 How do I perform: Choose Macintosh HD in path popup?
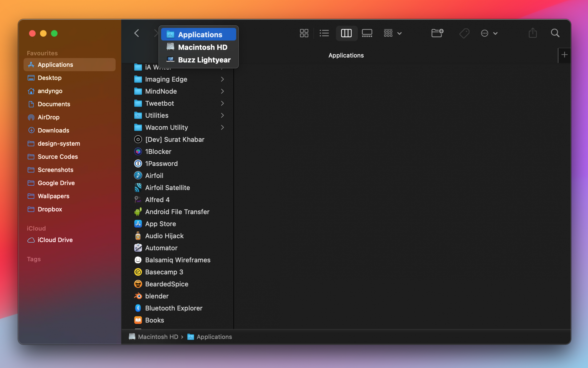click(198, 47)
